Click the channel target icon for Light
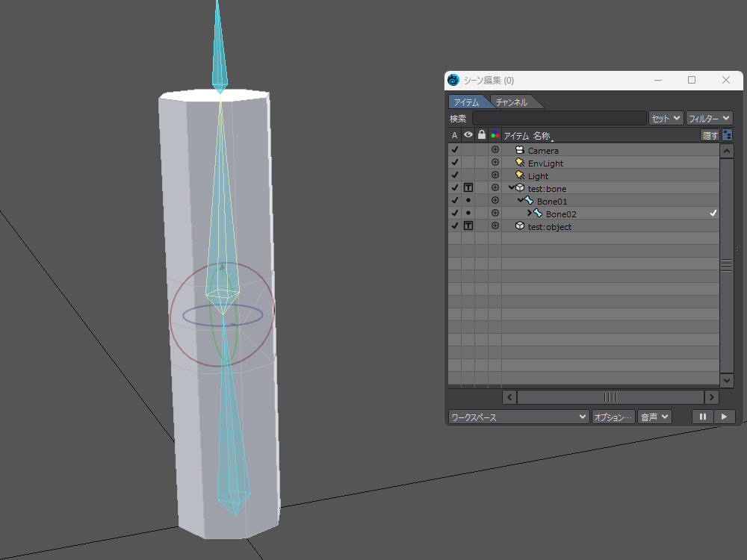Viewport: 747px width, 560px height. coord(495,175)
